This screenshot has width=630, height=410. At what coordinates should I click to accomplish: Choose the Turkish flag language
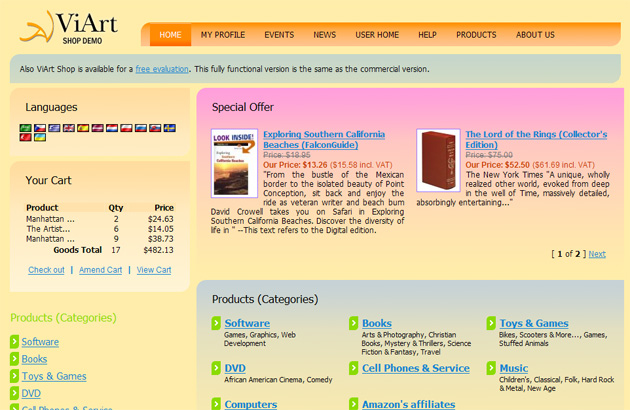tap(25, 137)
